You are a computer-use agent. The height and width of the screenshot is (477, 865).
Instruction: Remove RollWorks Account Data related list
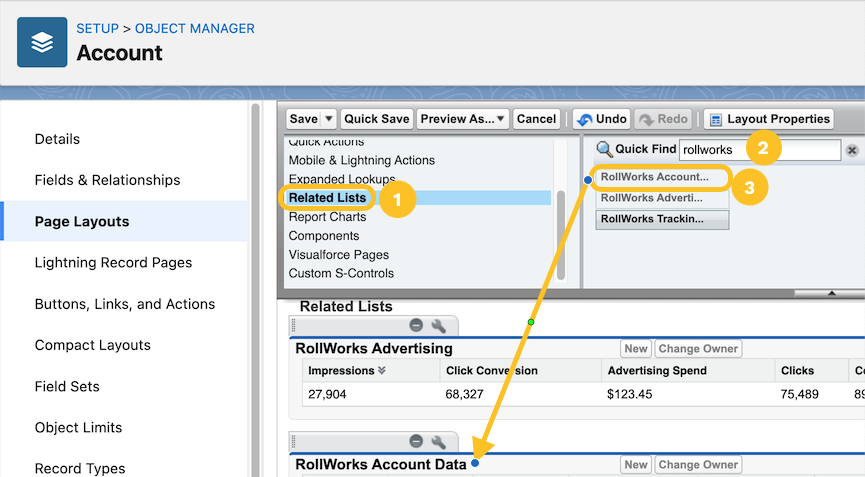(416, 441)
